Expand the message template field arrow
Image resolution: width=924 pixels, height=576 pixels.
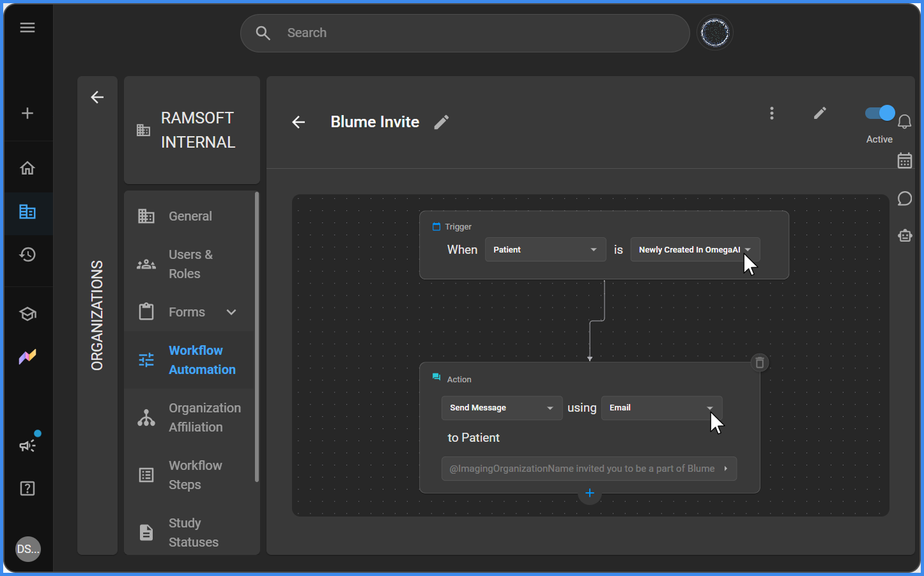pos(726,469)
